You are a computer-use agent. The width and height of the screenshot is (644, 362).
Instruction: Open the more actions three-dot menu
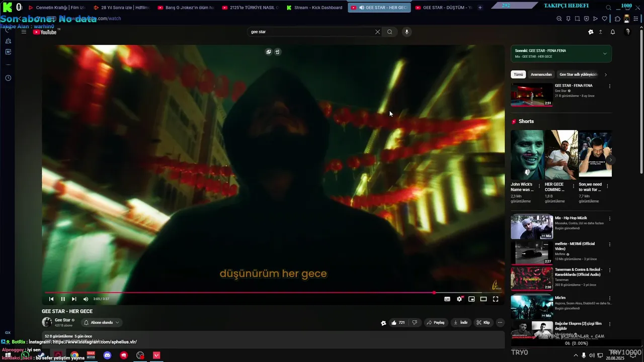(x=500, y=323)
